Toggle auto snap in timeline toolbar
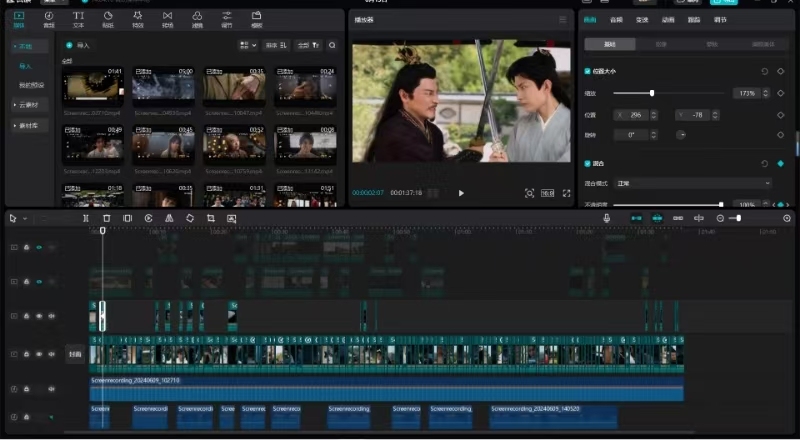Screen dimensions: 800x440 tap(657, 218)
